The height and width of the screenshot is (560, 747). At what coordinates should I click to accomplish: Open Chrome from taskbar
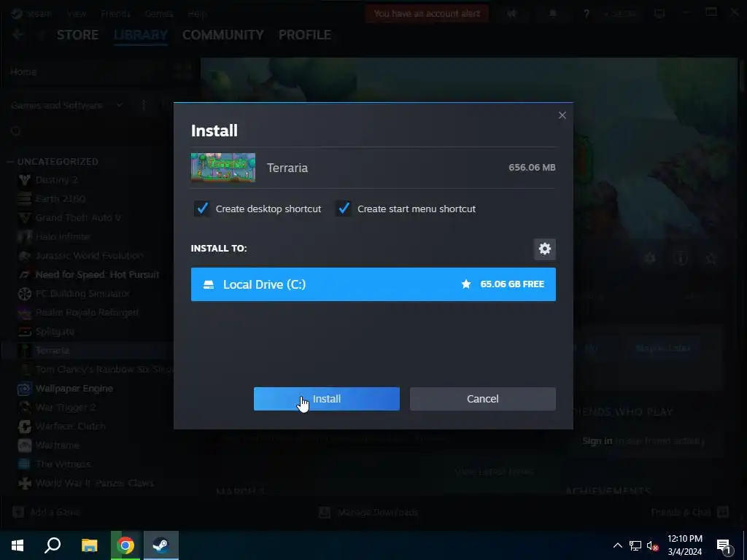pos(125,545)
